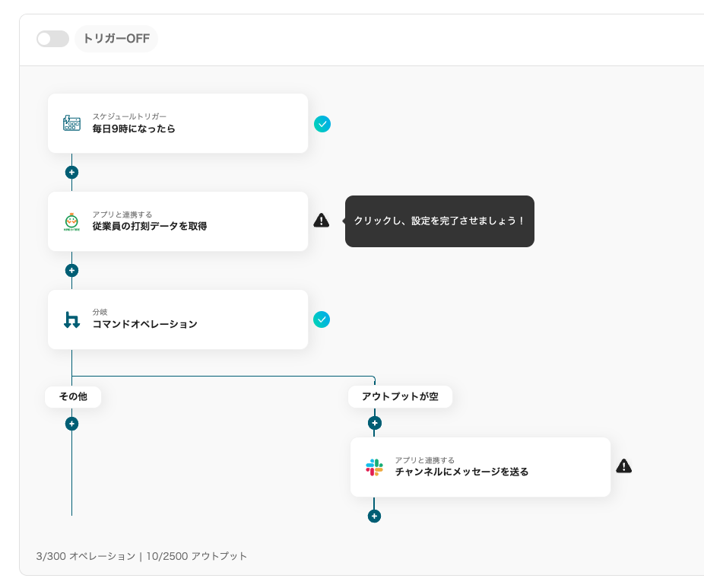Click warning icon beside 従業員の打刻データを取得
This screenshot has height=588, width=704.
click(322, 221)
